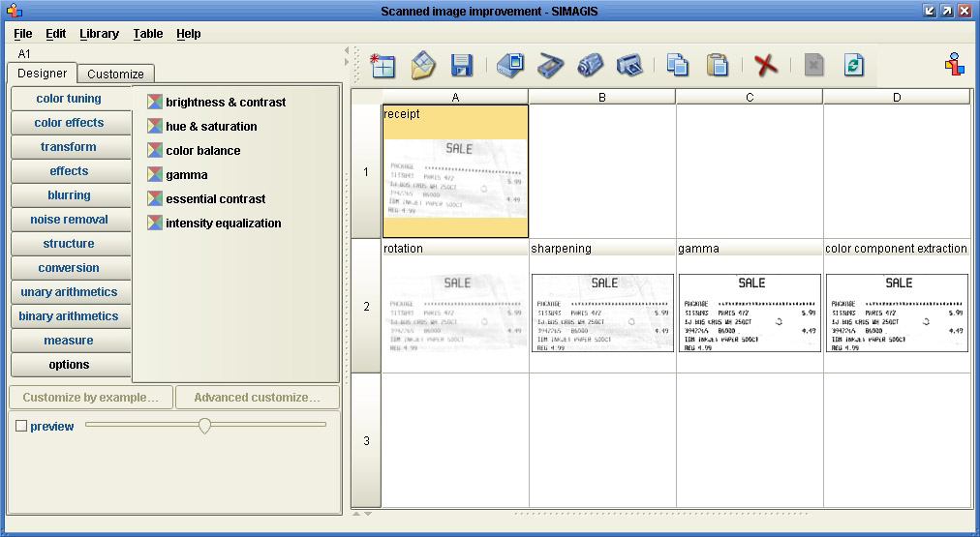This screenshot has height=537, width=980.
Task: Click the preview slider handle
Action: [x=204, y=426]
